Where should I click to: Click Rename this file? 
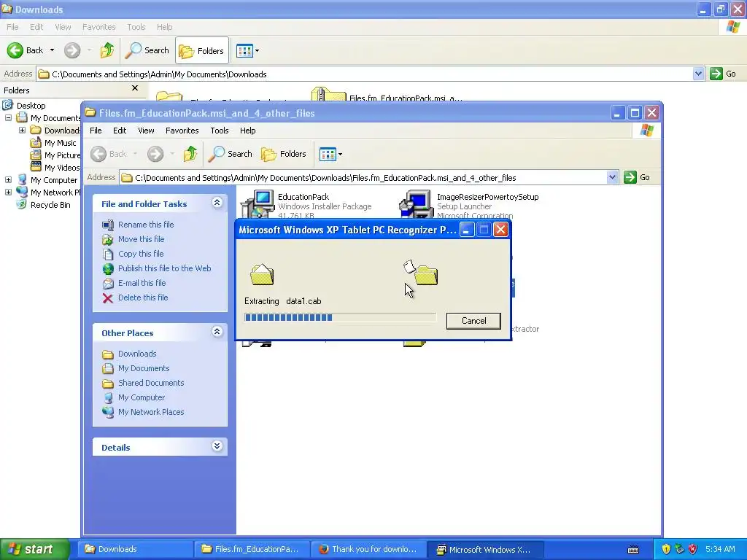[x=146, y=225]
